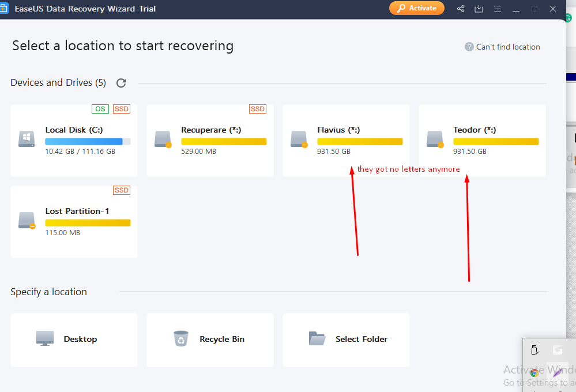The height and width of the screenshot is (392, 576).
Task: Click the USB eject tray icon
Action: [x=535, y=350]
